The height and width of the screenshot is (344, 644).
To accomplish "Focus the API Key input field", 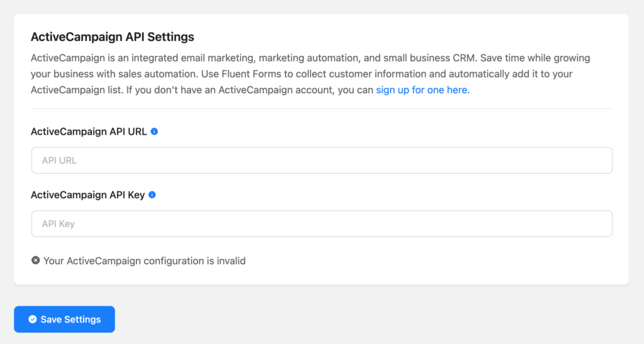I will click(x=322, y=224).
